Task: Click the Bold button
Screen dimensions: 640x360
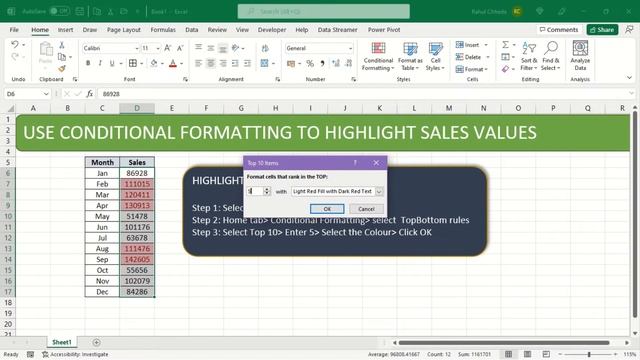Action: click(88, 63)
